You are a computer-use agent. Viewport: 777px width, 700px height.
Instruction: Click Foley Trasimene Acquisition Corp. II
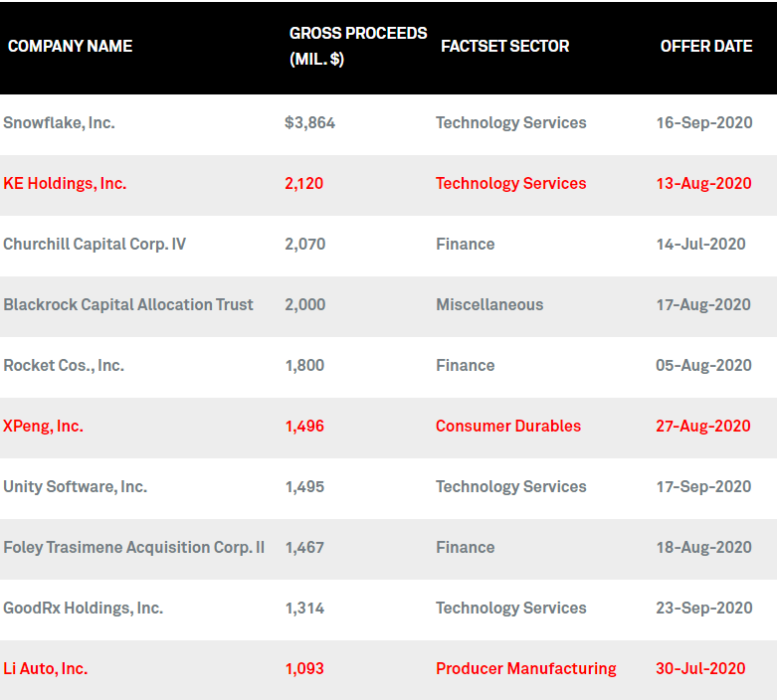[133, 548]
